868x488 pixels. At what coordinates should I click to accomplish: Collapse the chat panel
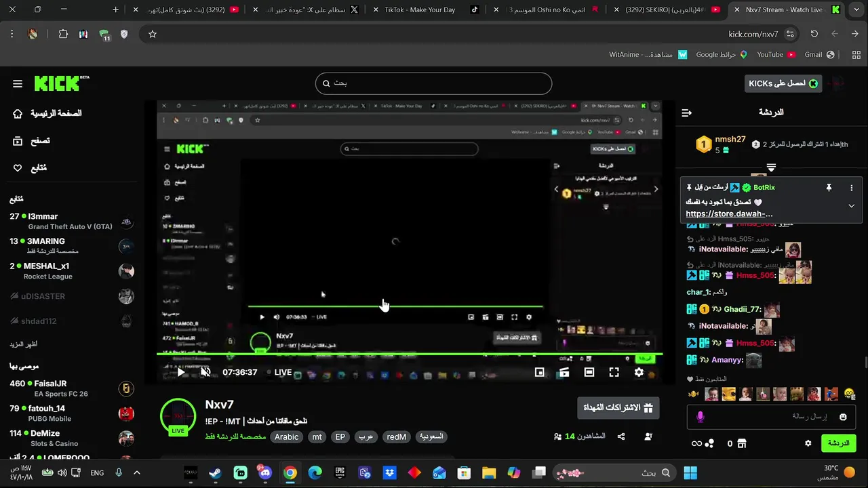(x=686, y=113)
